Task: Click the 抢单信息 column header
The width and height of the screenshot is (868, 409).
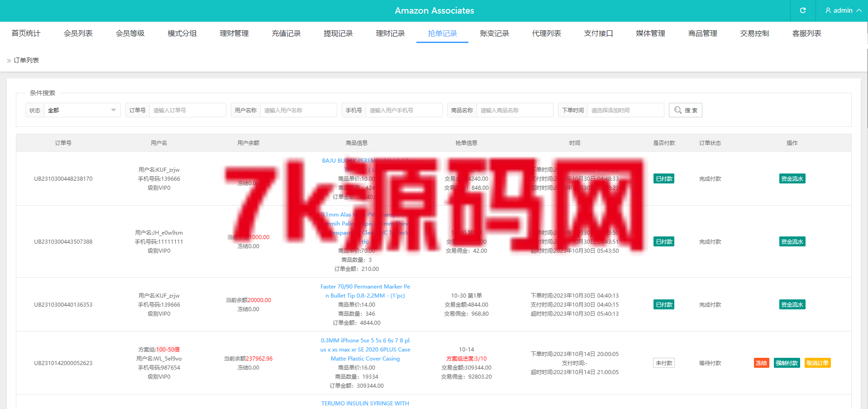Action: pos(467,143)
